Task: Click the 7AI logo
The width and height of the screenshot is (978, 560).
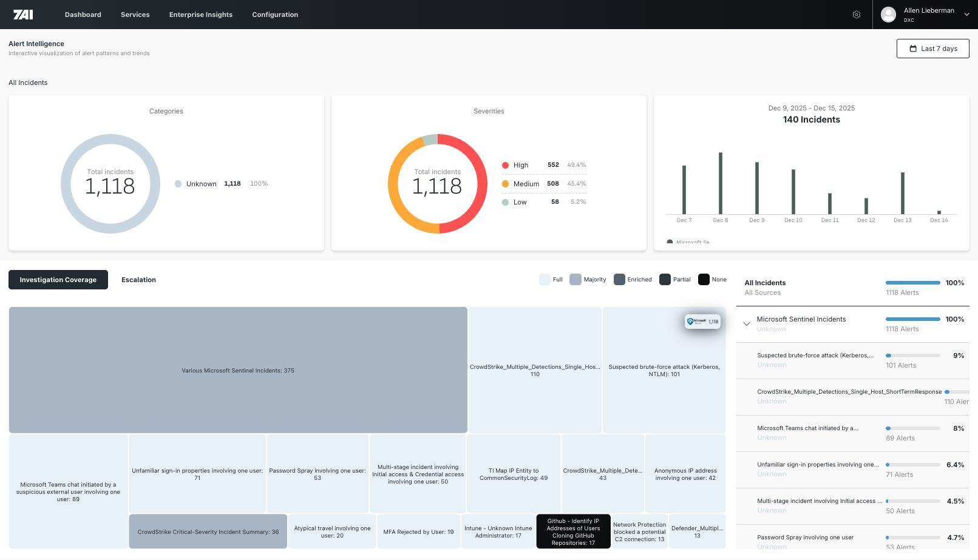Action: click(23, 15)
